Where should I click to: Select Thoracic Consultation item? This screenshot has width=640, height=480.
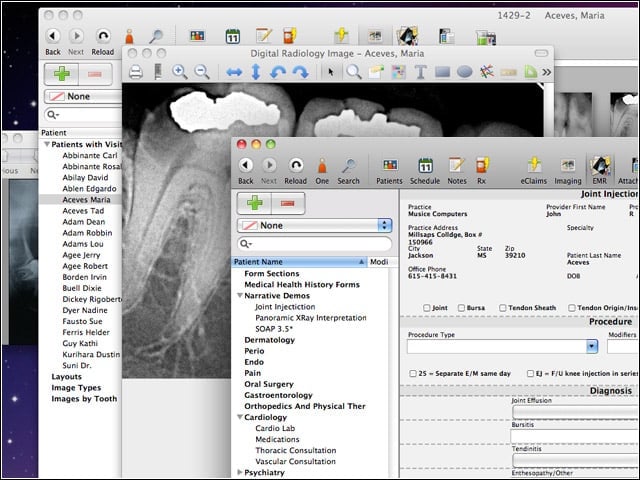pos(296,450)
